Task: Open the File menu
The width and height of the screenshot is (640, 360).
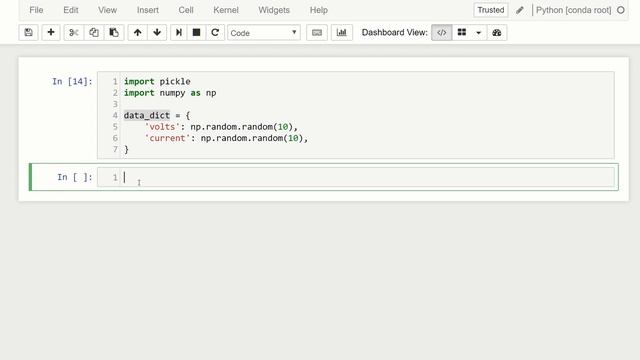Action: 36,10
